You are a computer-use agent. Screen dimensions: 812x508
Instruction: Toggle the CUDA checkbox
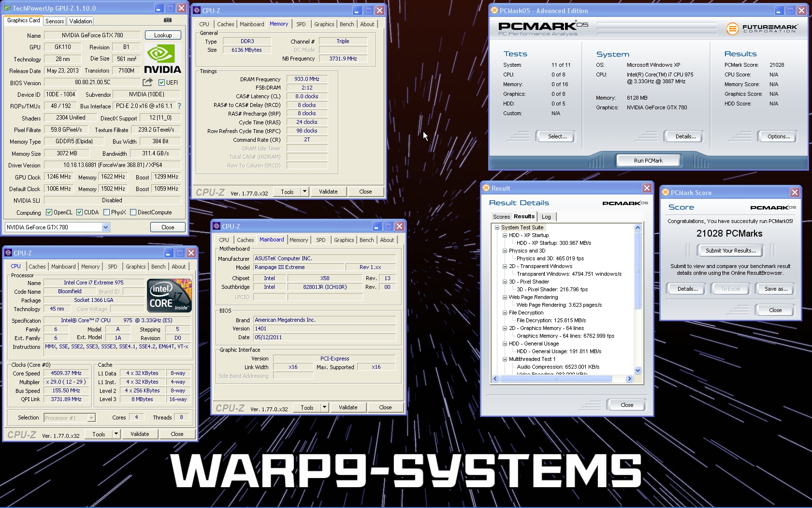click(79, 212)
